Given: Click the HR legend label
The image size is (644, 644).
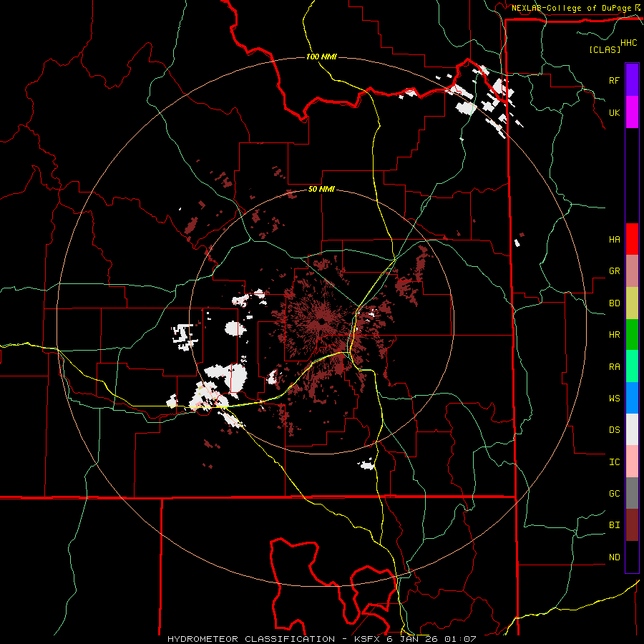Looking at the screenshot, I should click(614, 335).
